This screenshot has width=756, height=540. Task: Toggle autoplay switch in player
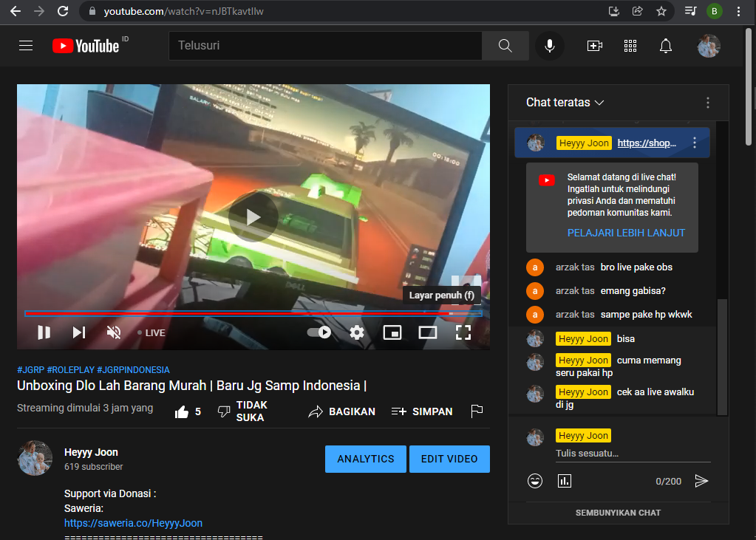[x=319, y=332]
